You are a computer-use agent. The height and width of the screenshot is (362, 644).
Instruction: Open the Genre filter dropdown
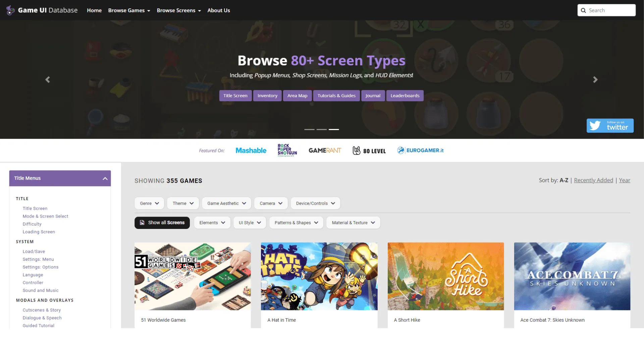pyautogui.click(x=149, y=203)
